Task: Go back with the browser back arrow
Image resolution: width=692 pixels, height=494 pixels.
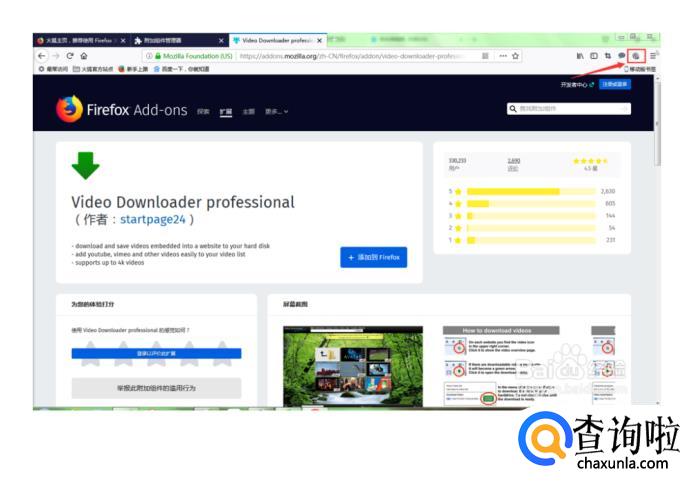Action: pyautogui.click(x=41, y=56)
